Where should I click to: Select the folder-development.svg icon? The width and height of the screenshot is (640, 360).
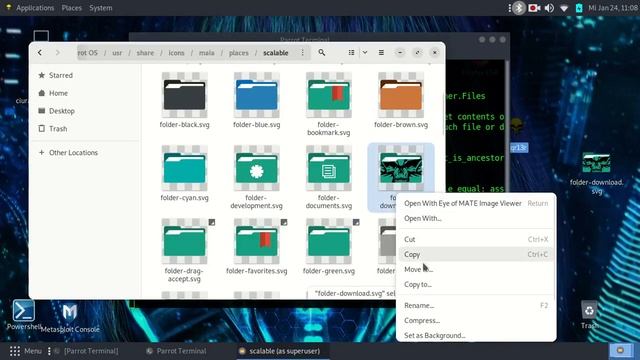point(256,168)
